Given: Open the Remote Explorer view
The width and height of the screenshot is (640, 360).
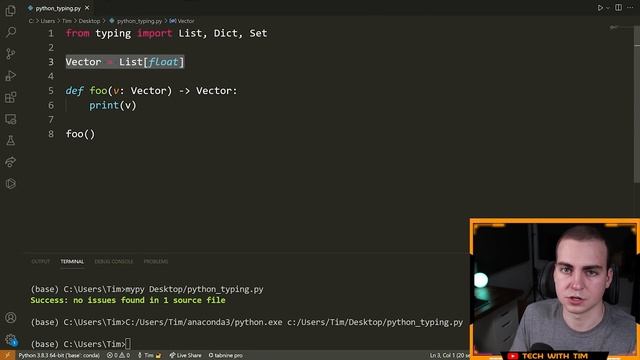Looking at the screenshot, I should point(11,119).
